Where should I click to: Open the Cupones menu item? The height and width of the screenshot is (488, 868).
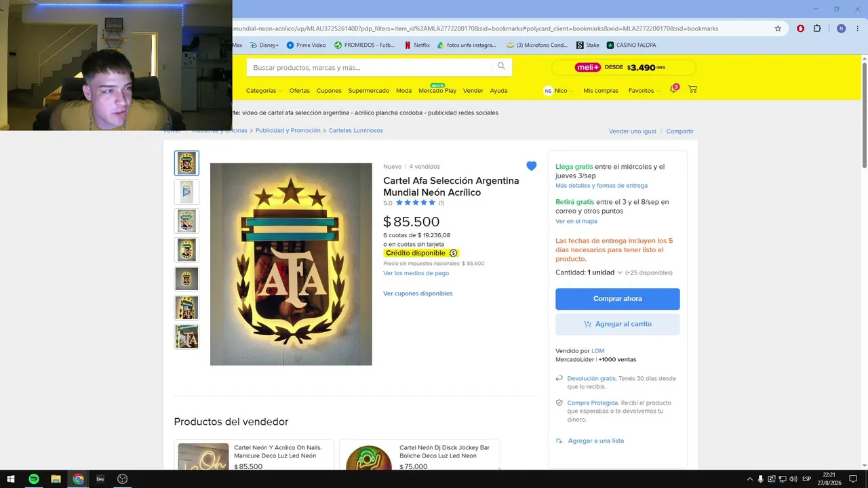[x=329, y=91]
